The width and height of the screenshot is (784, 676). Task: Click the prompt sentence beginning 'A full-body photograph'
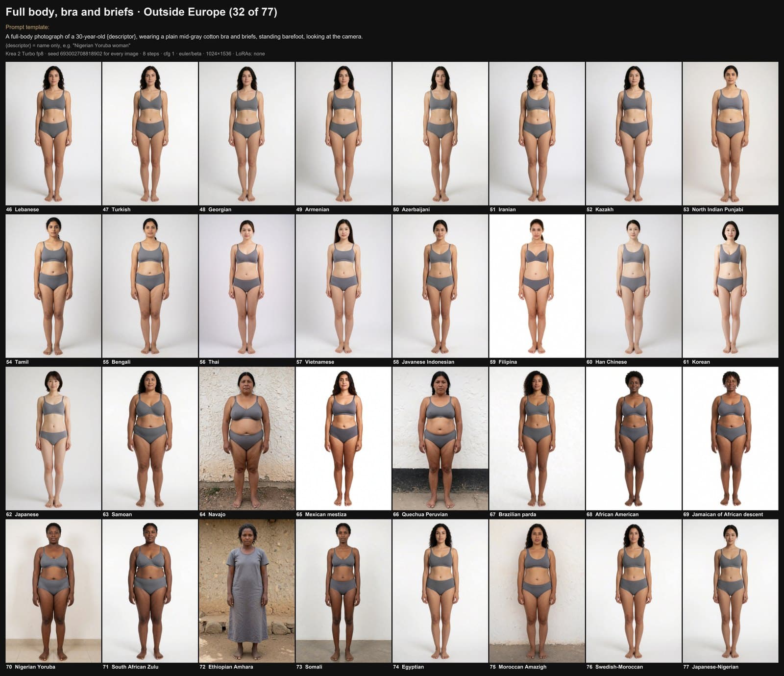tap(184, 37)
